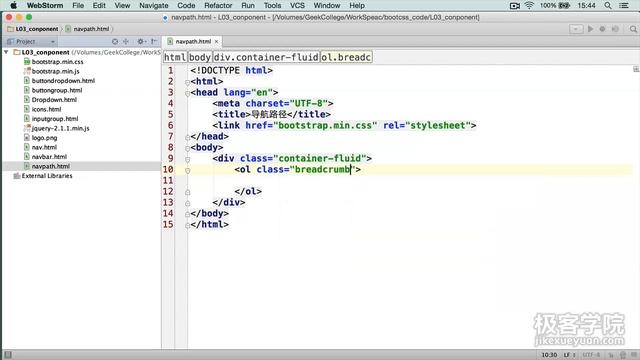Screen dimensions: 640x360
Task: Open the VCS menu
Action: coord(297,6)
